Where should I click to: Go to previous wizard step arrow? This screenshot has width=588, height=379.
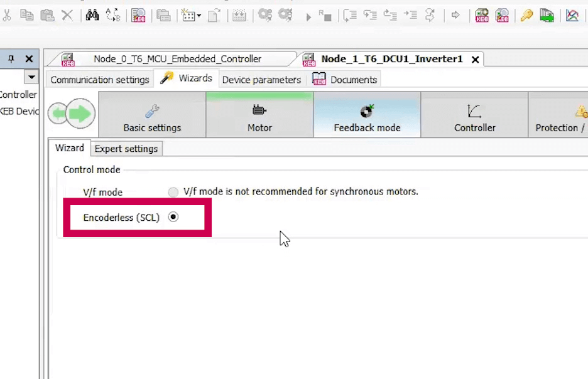(57, 113)
